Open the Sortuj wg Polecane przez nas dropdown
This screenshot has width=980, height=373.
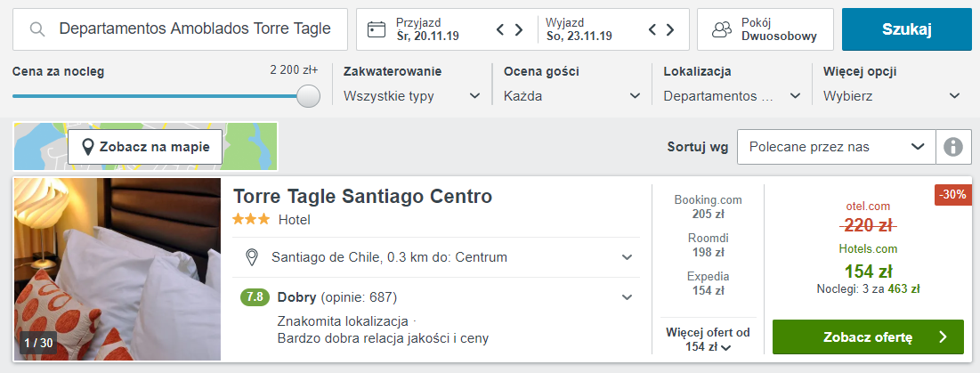click(837, 148)
